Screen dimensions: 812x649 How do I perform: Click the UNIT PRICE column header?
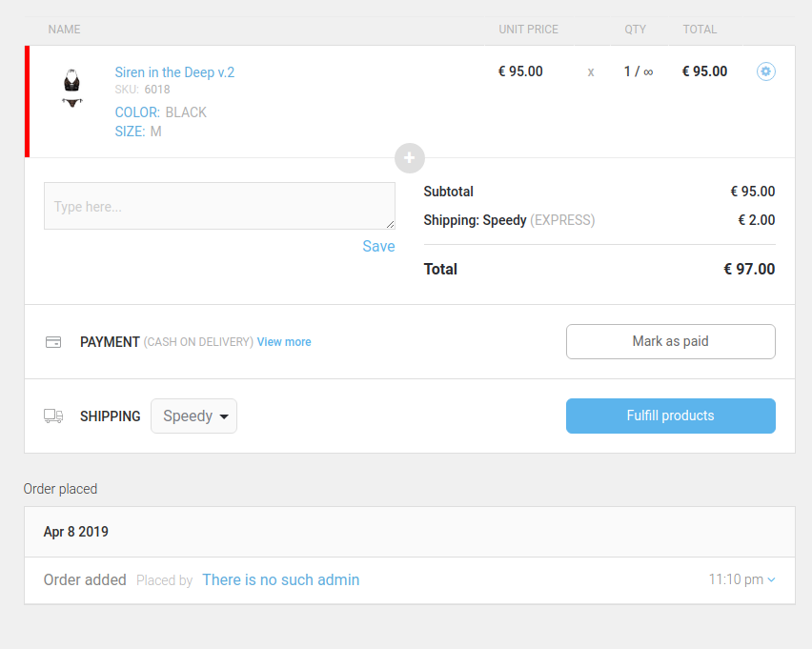coord(528,30)
